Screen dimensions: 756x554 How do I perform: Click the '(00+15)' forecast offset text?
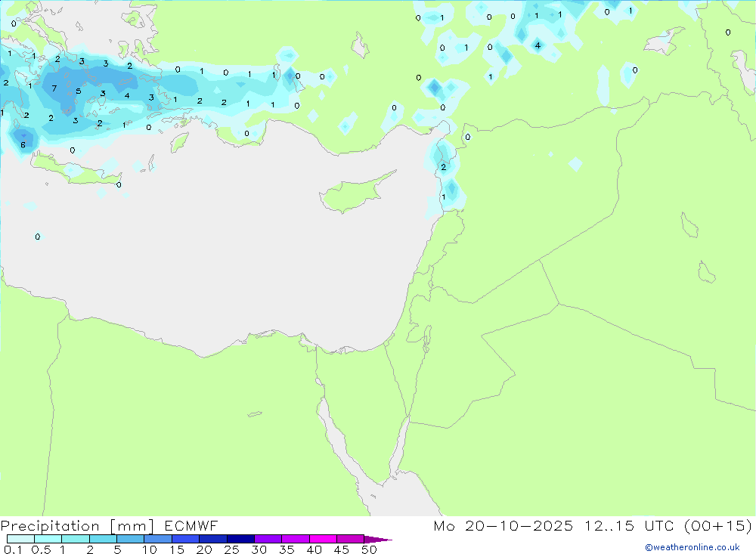(718, 526)
